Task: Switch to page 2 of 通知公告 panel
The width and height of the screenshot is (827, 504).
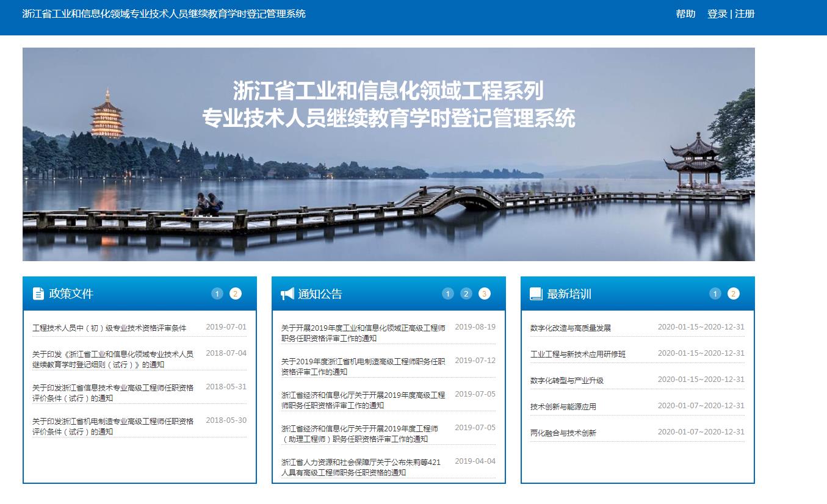Action: point(466,294)
